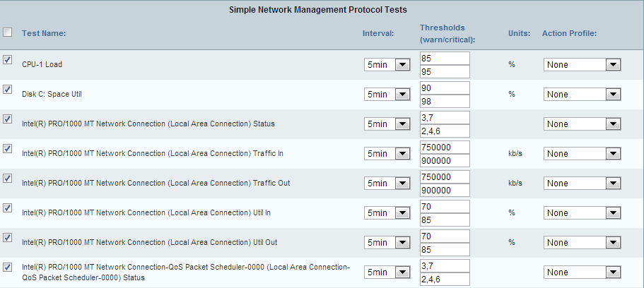Click the Local Area Connection Status warn threshold field
The height and width of the screenshot is (288, 644).
[445, 118]
